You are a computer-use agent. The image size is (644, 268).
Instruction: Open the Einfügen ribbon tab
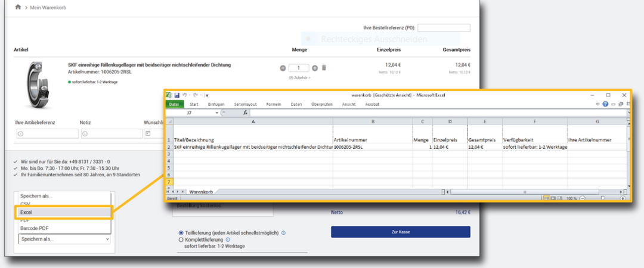click(216, 104)
